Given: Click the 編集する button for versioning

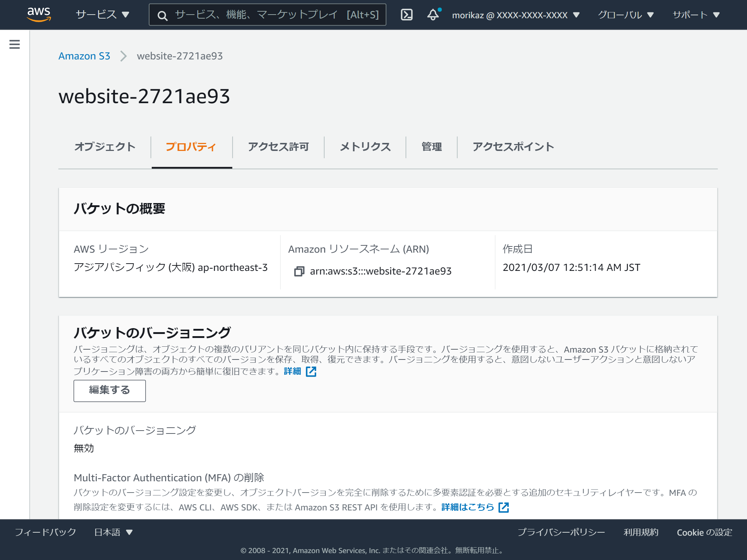Looking at the screenshot, I should 109,390.
